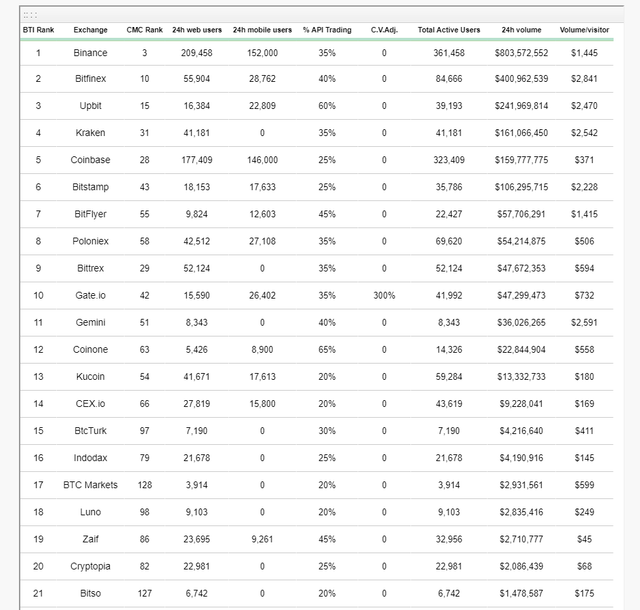This screenshot has height=610, width=640.
Task: Sort by Exchange column header
Action: click(90, 30)
